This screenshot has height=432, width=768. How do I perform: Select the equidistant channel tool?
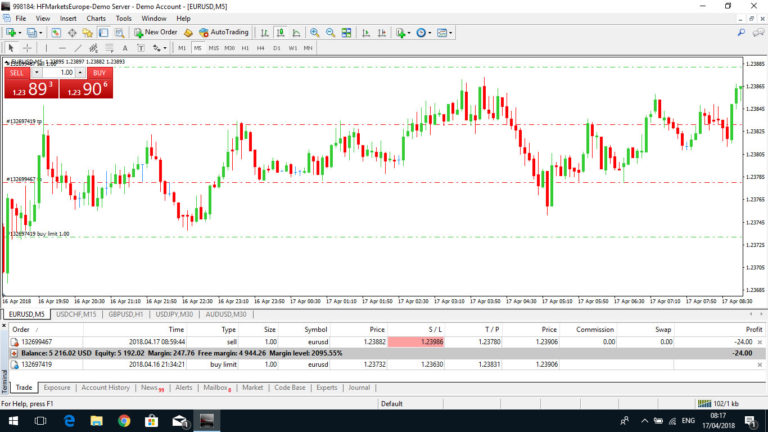click(x=93, y=48)
